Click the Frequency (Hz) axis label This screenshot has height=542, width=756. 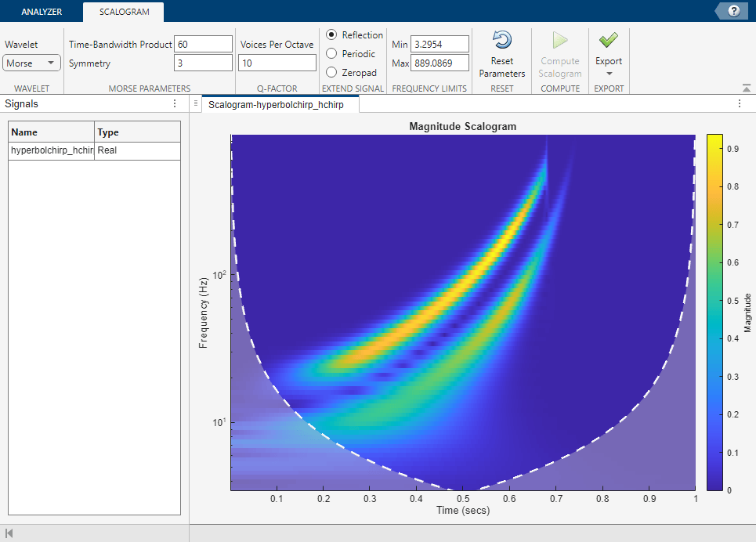coord(203,313)
